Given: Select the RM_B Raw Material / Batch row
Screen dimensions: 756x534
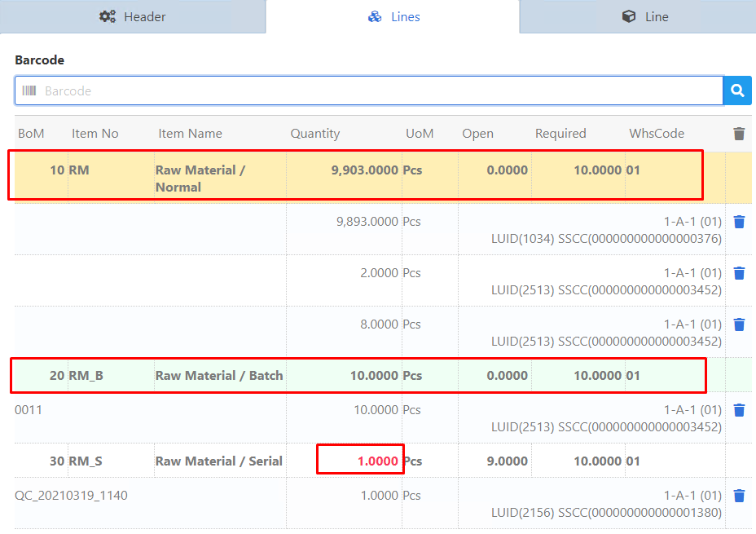Looking at the screenshot, I should (x=357, y=376).
